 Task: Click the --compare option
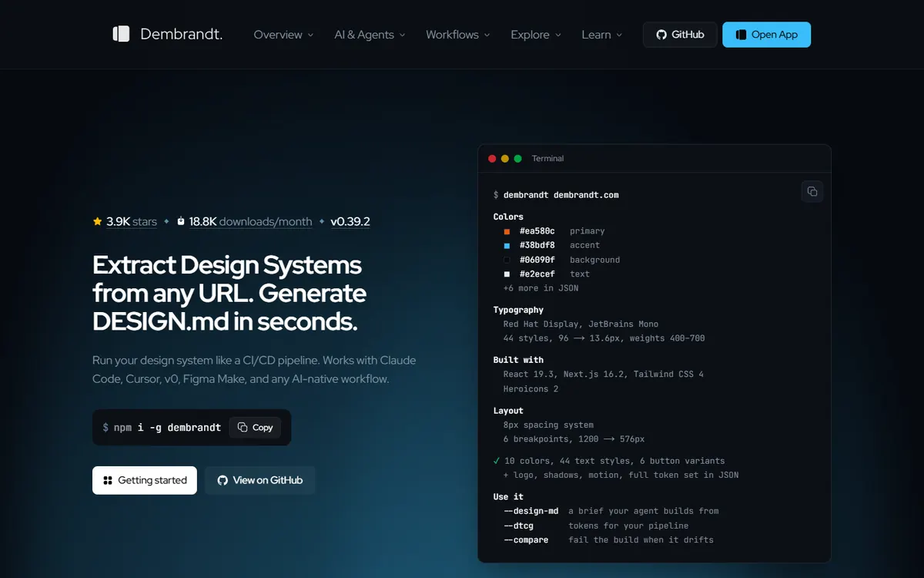(526, 540)
